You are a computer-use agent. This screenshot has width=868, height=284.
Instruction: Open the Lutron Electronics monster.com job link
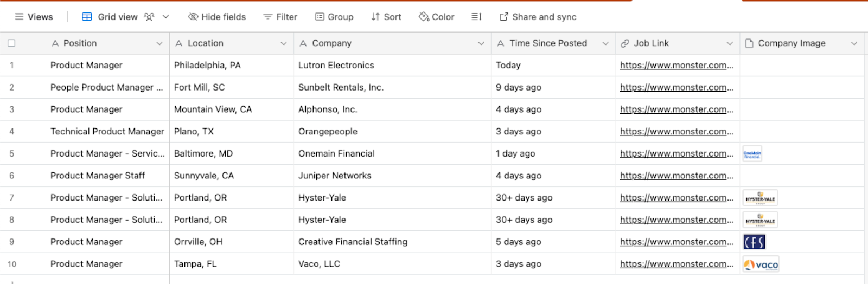(x=676, y=65)
